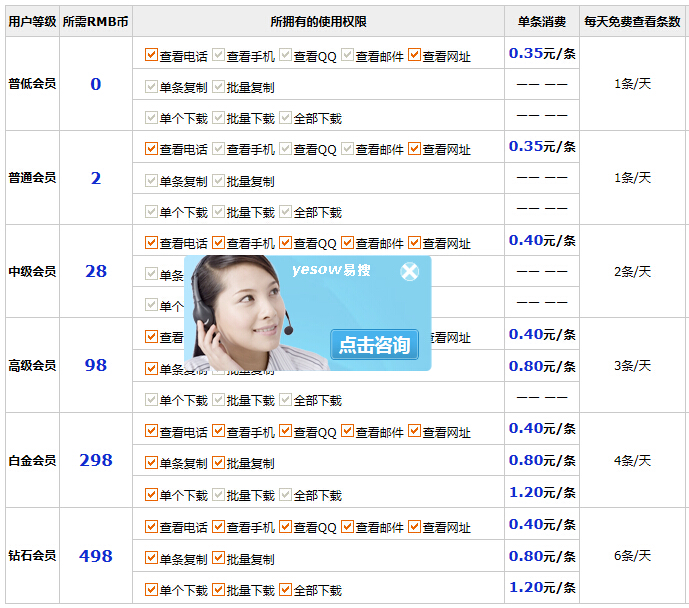Check 单个下载 in 普通会员 row
This screenshot has width=689, height=608.
click(x=152, y=212)
